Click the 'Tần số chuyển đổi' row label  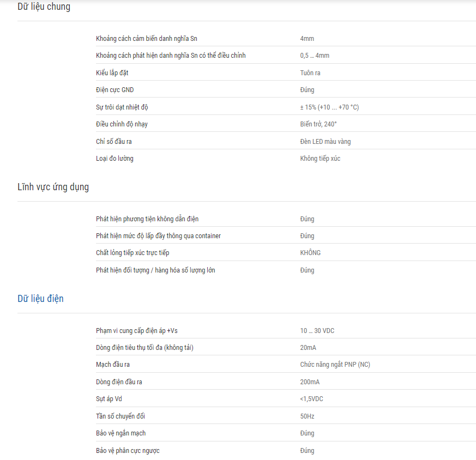[x=120, y=416]
